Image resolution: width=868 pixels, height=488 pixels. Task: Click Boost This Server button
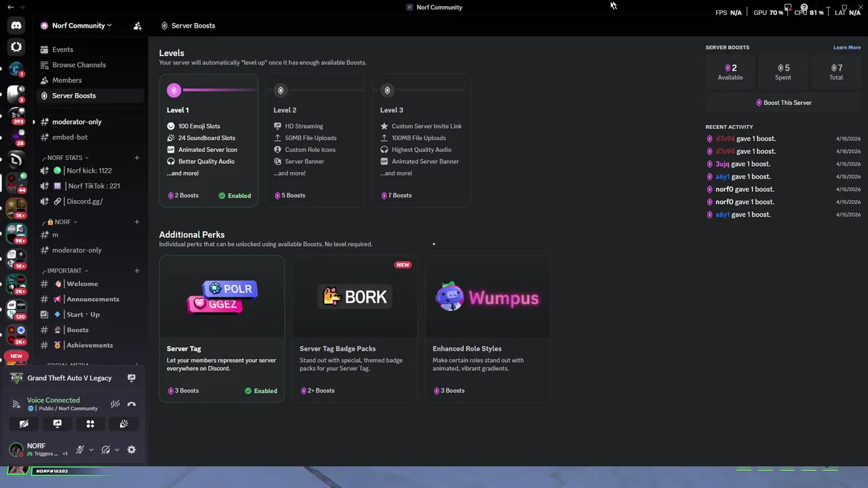click(783, 103)
